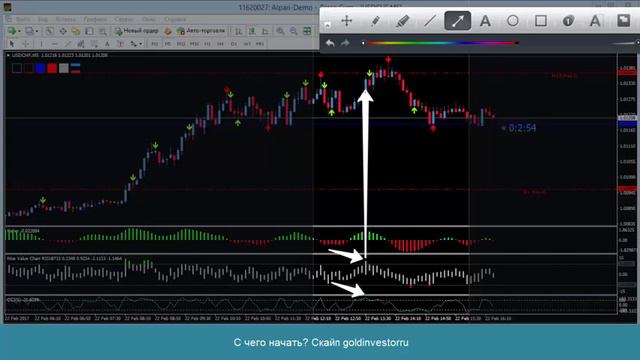Switch to the H4 timeframe
The height and width of the screenshot is (360, 640).
coord(220,44)
